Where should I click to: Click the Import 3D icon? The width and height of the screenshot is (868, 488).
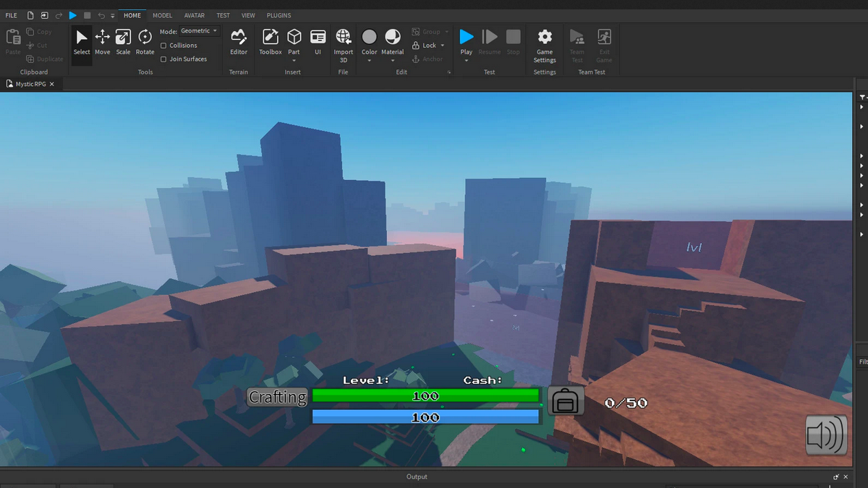click(343, 41)
